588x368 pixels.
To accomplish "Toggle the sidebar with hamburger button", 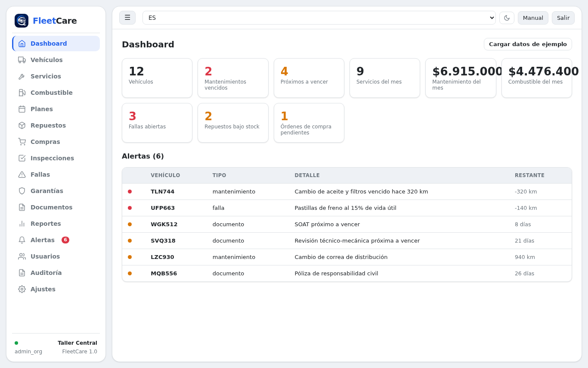I will point(127,18).
